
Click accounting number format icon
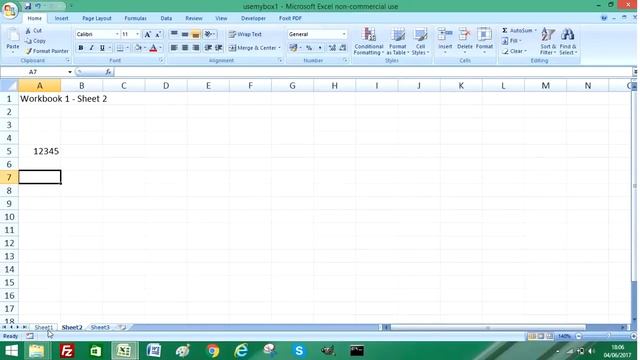[x=293, y=48]
